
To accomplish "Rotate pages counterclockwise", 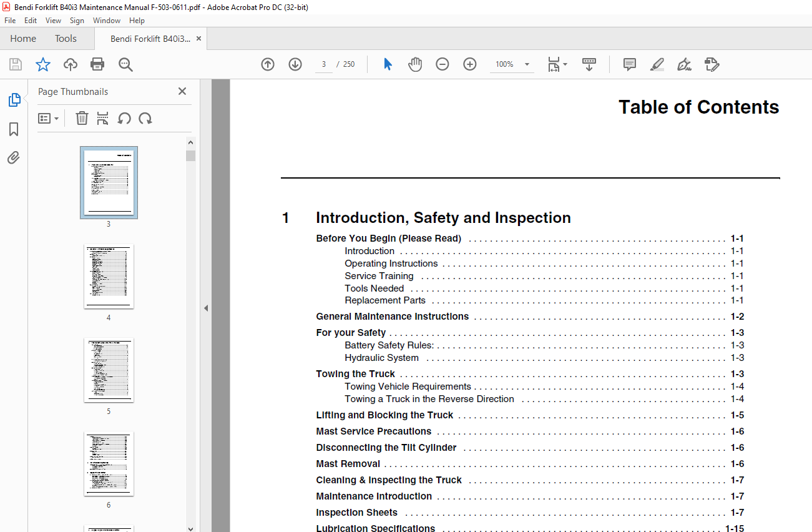I will pyautogui.click(x=124, y=118).
